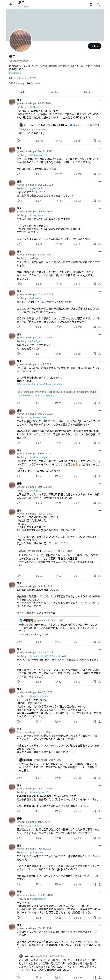Select the Posts tab
This screenshot has height=980, width=110.
[22, 92]
